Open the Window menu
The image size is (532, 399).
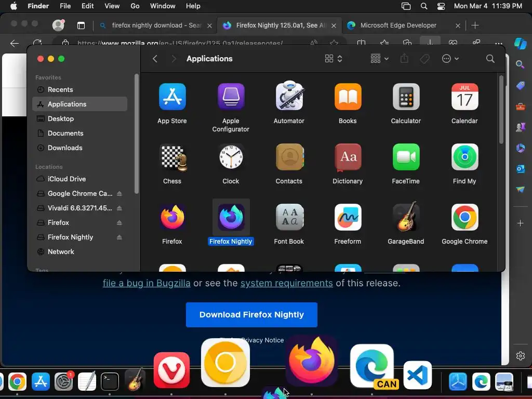[x=163, y=6]
